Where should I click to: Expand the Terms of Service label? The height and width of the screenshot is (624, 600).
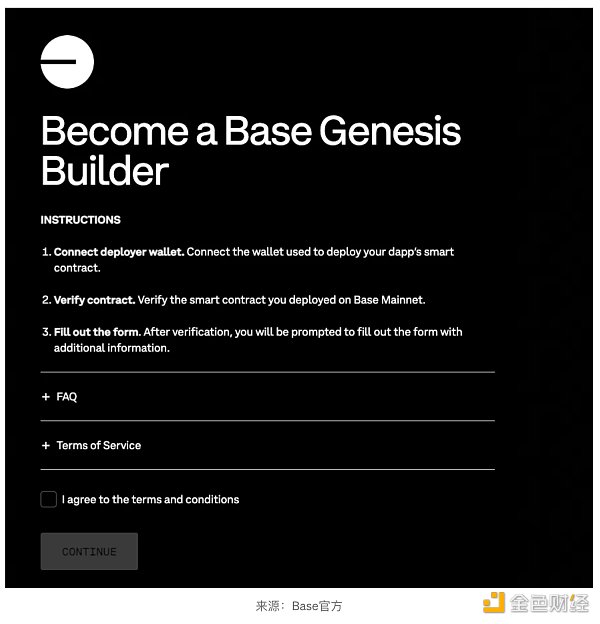click(x=99, y=445)
